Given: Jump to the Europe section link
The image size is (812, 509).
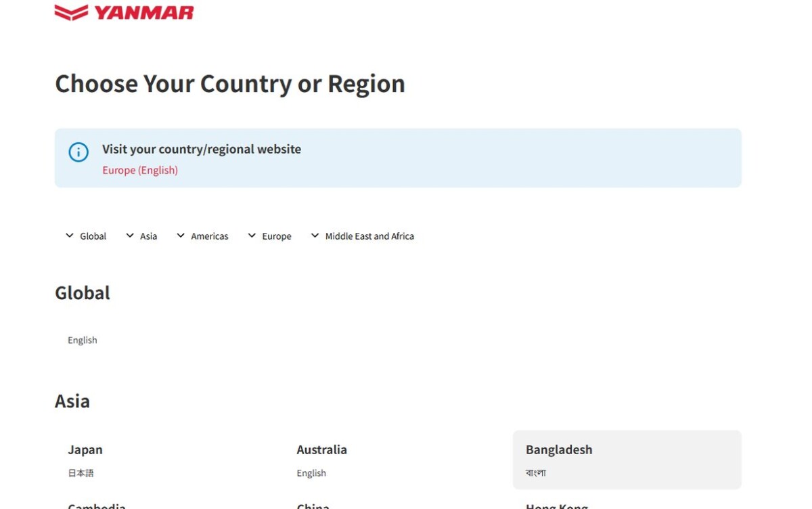Looking at the screenshot, I should [277, 236].
